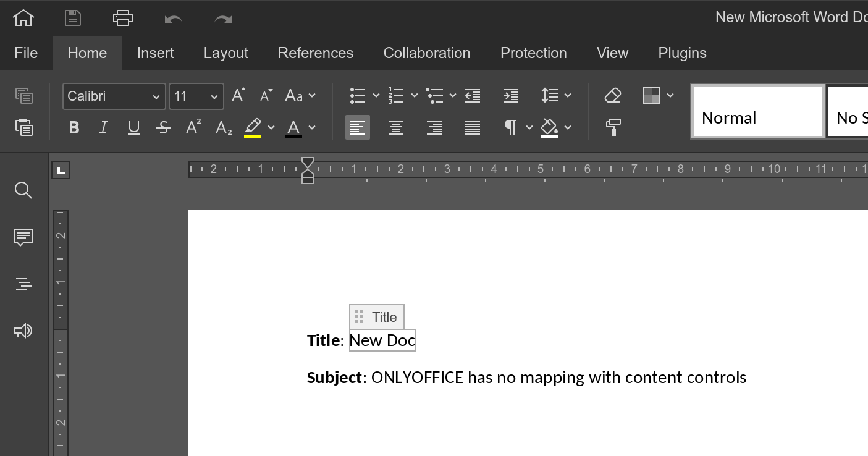
Task: Align text left
Action: tap(358, 128)
